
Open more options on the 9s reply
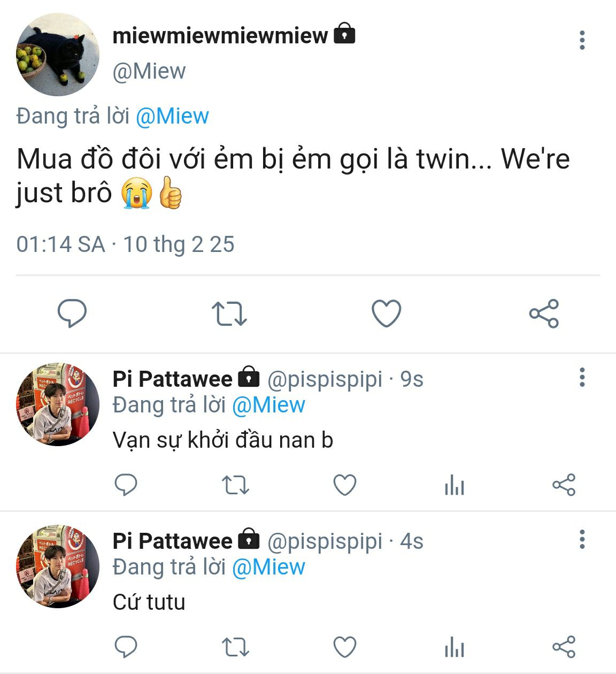[x=582, y=378]
